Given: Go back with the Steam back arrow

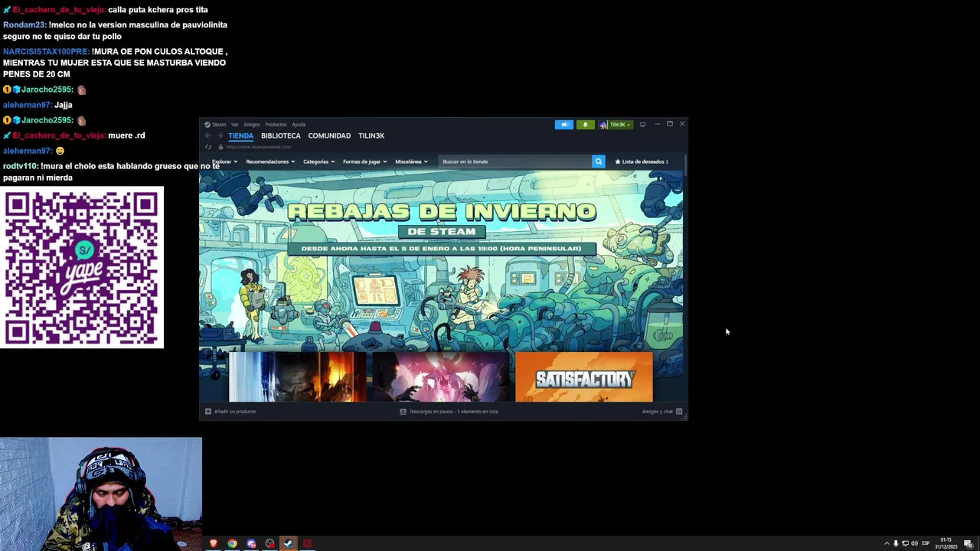Looking at the screenshot, I should click(x=207, y=135).
